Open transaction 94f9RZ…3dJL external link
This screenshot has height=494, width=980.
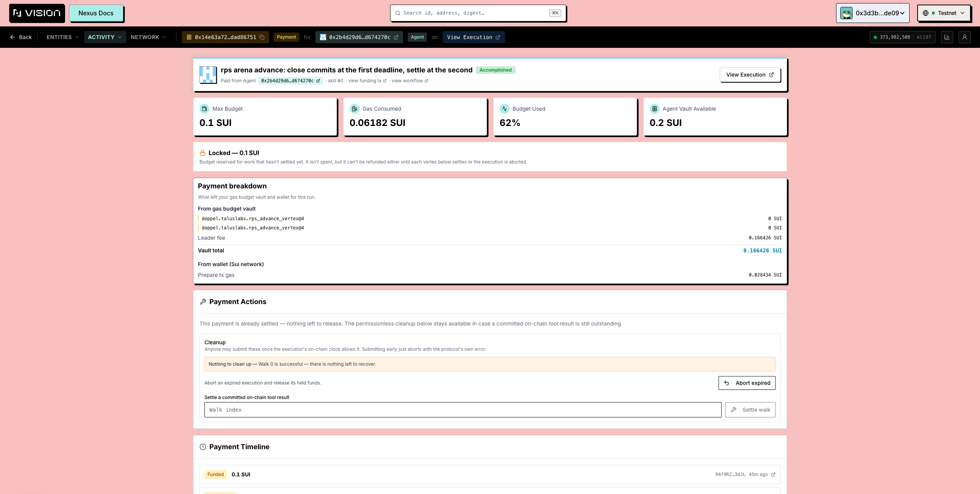(x=773, y=474)
